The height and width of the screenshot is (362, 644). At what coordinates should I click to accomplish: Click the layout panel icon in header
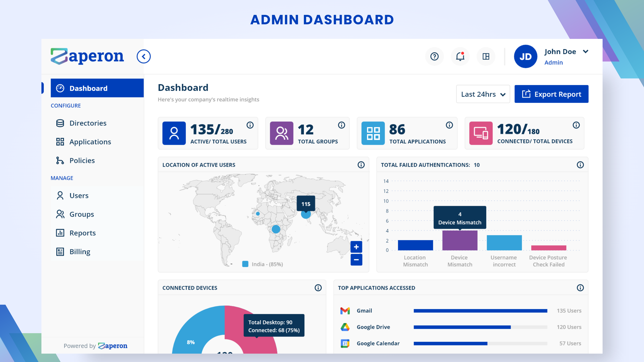coord(486,56)
